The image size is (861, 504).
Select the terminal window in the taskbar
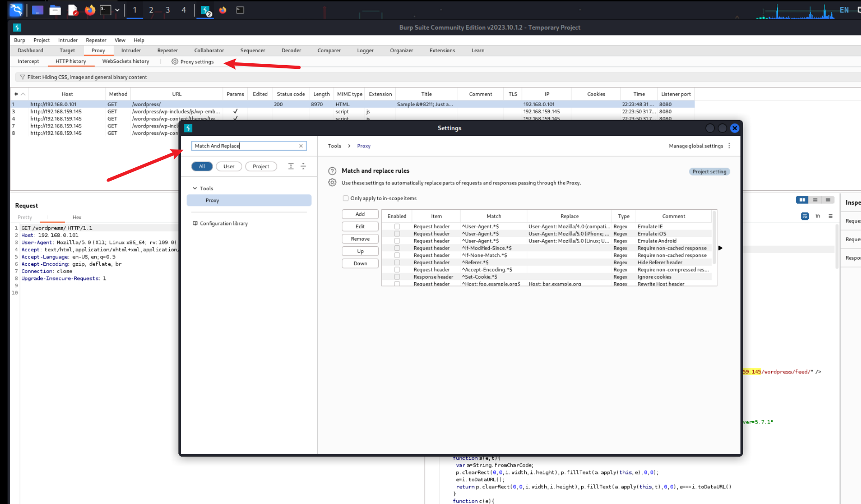click(240, 10)
